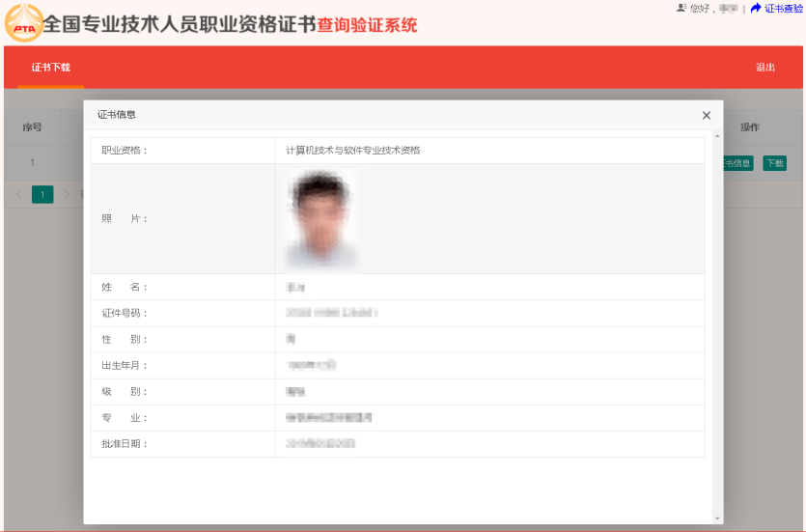Screen dimensions: 806x532
Task: Go to the previous page with the left chevron
Action: point(19,194)
